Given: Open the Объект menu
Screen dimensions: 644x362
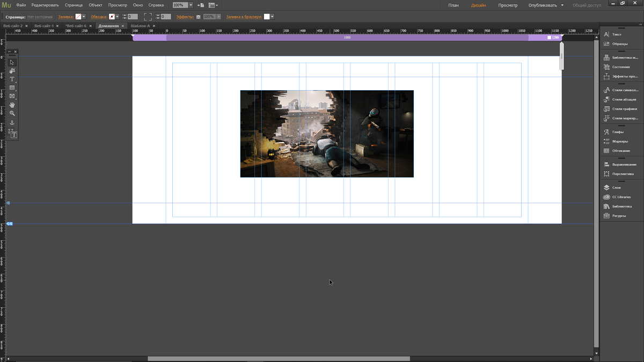Looking at the screenshot, I should click(x=96, y=5).
